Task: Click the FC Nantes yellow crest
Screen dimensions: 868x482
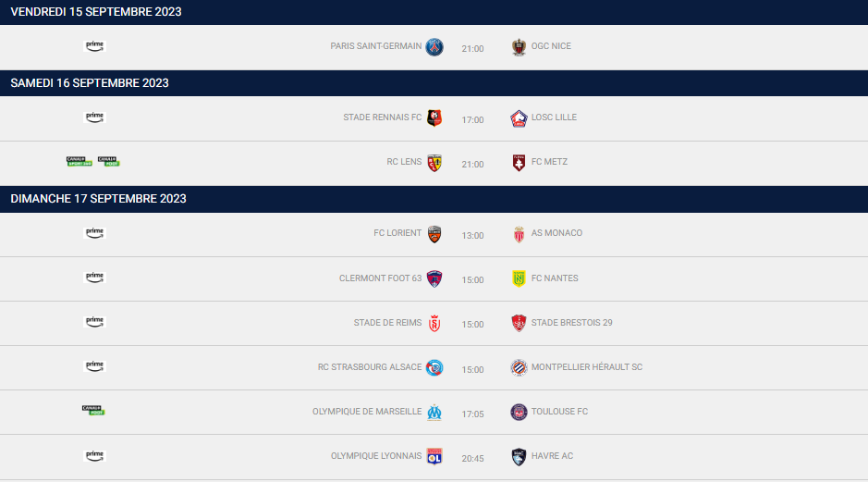Action: coord(519,278)
